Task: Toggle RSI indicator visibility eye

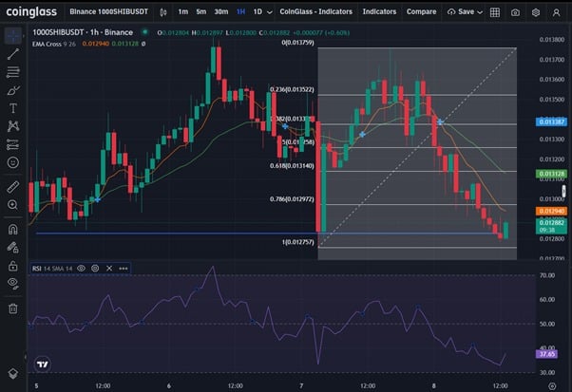Action: (81, 269)
